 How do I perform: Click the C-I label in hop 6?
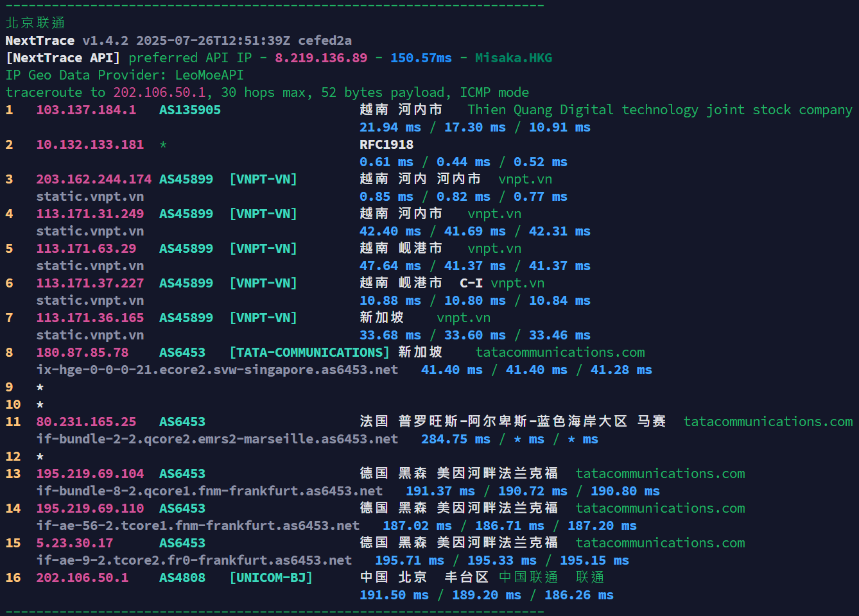pyautogui.click(x=471, y=283)
